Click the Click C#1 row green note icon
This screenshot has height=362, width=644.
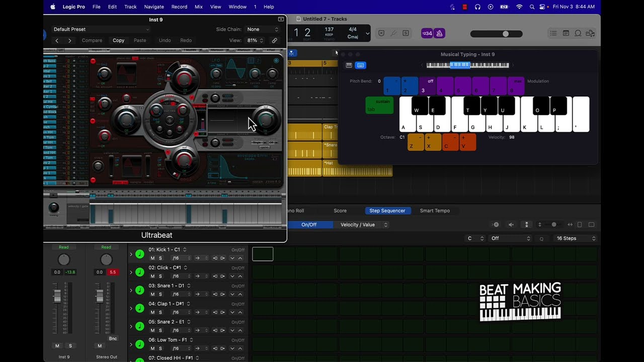(x=140, y=272)
